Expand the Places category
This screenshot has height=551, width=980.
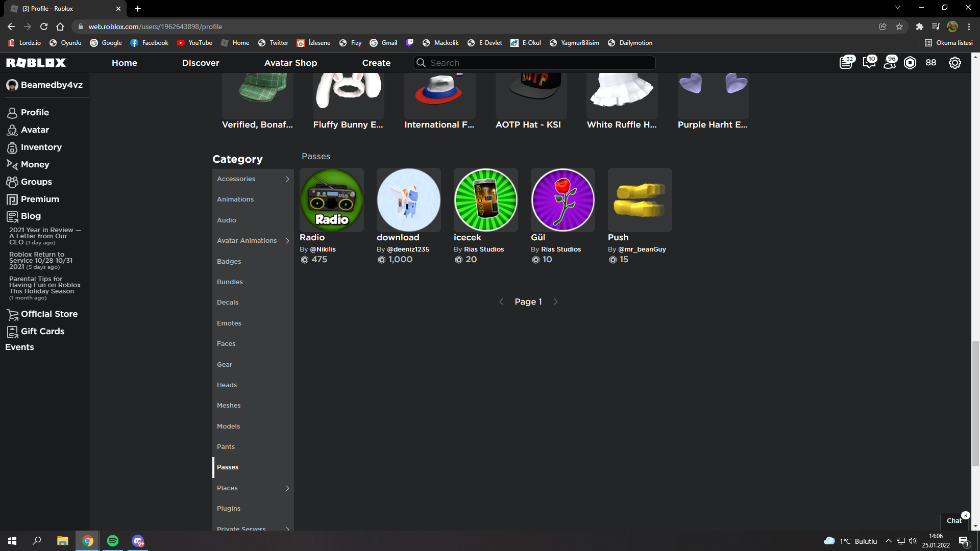tap(287, 488)
